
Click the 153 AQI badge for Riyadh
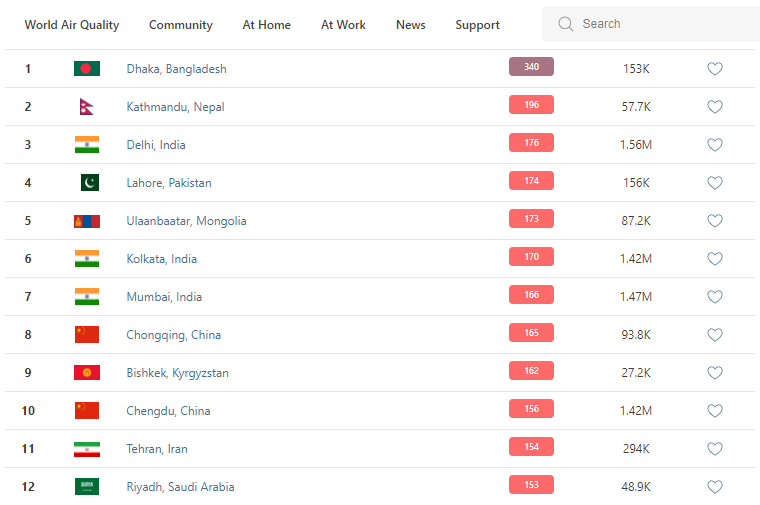point(531,485)
